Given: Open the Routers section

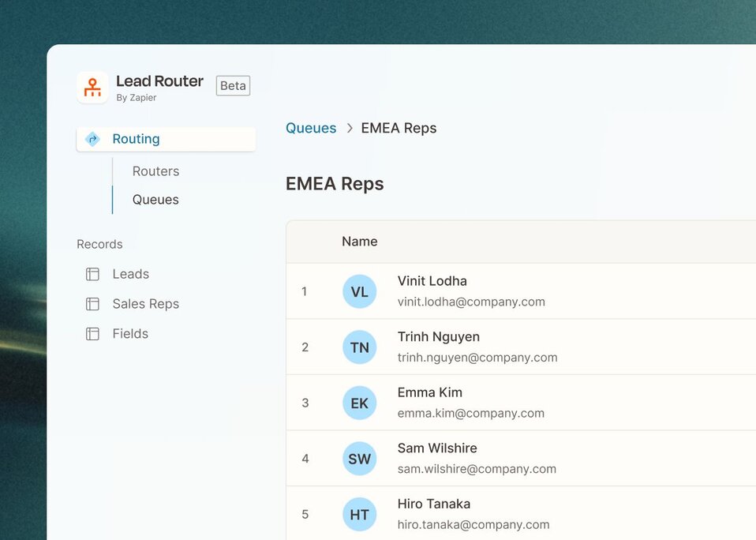Looking at the screenshot, I should pos(155,171).
